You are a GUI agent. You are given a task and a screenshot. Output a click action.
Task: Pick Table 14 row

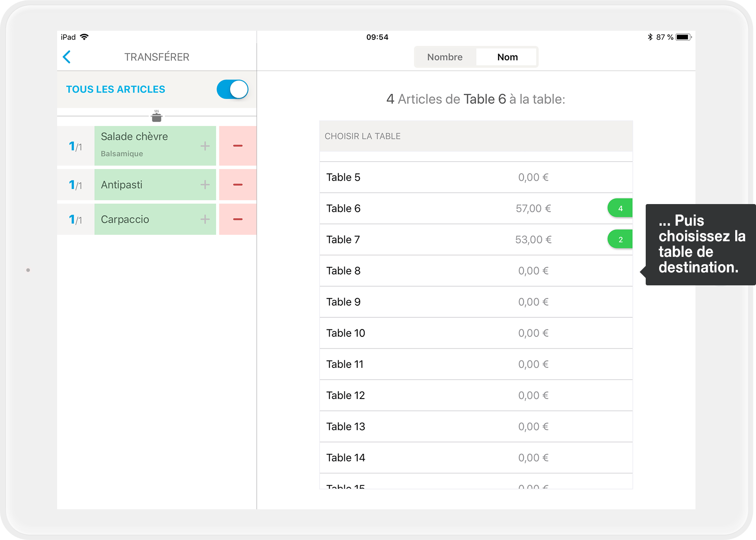pyautogui.click(x=476, y=457)
